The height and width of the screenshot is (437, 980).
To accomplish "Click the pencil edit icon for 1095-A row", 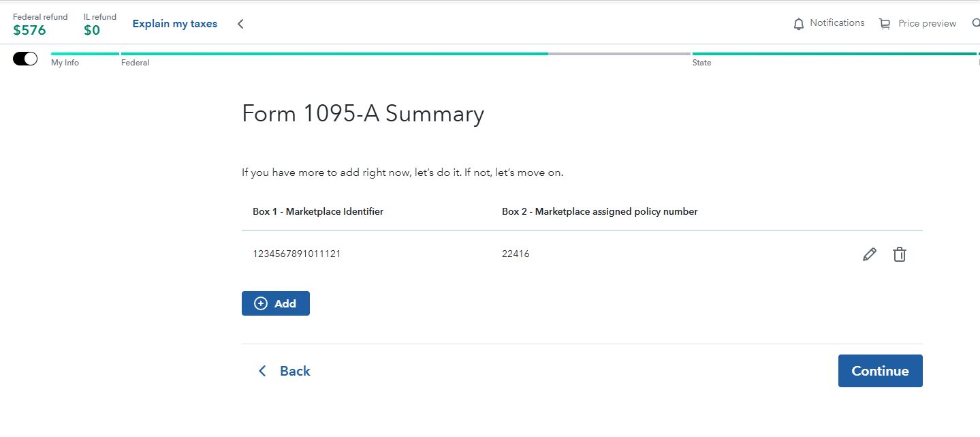I will 870,254.
